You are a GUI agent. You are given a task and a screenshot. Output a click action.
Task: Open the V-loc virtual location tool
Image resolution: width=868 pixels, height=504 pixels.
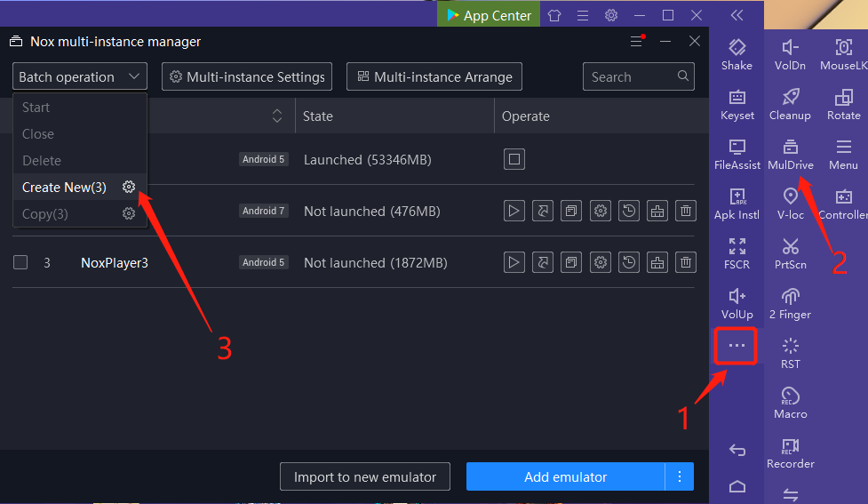[x=790, y=196]
